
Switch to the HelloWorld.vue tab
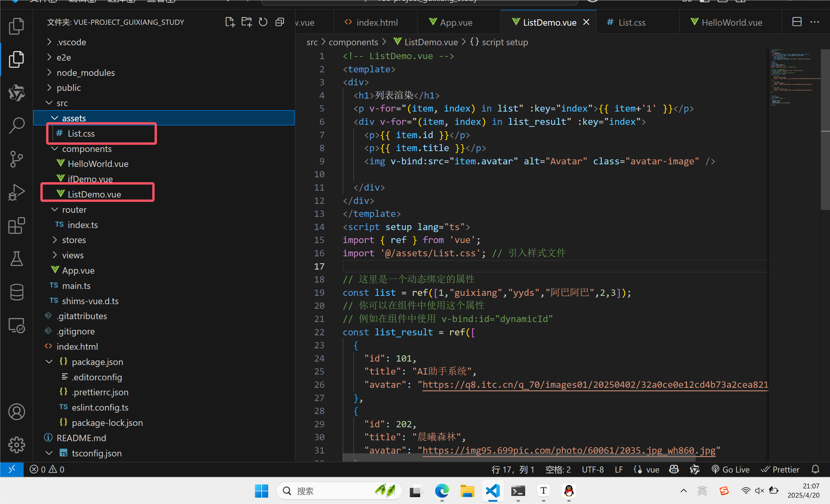[x=731, y=22]
